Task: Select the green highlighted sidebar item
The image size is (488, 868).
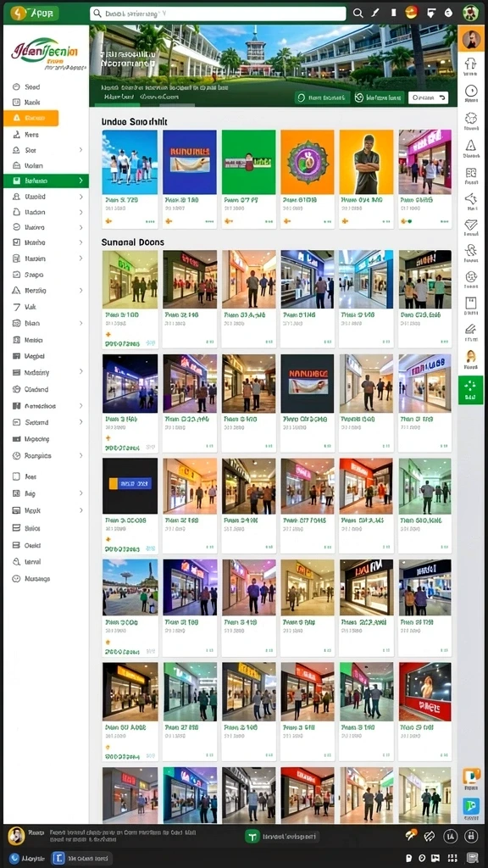Action: pyautogui.click(x=46, y=181)
